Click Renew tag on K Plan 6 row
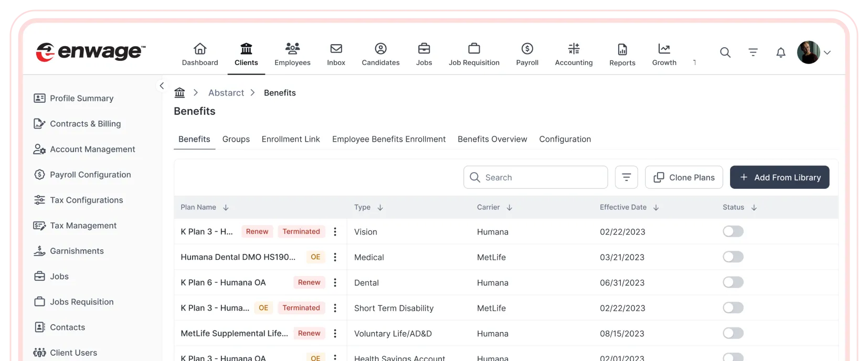Viewport: 868px width, 361px height. [x=309, y=282]
